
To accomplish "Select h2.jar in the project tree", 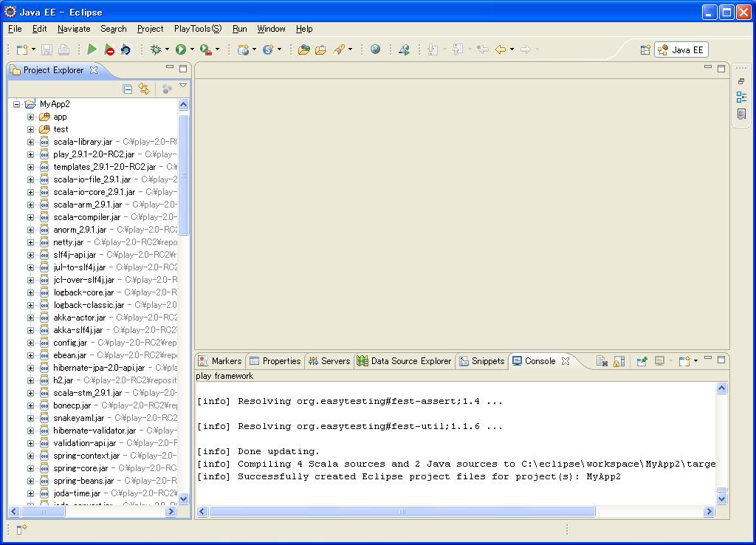I will pos(63,380).
